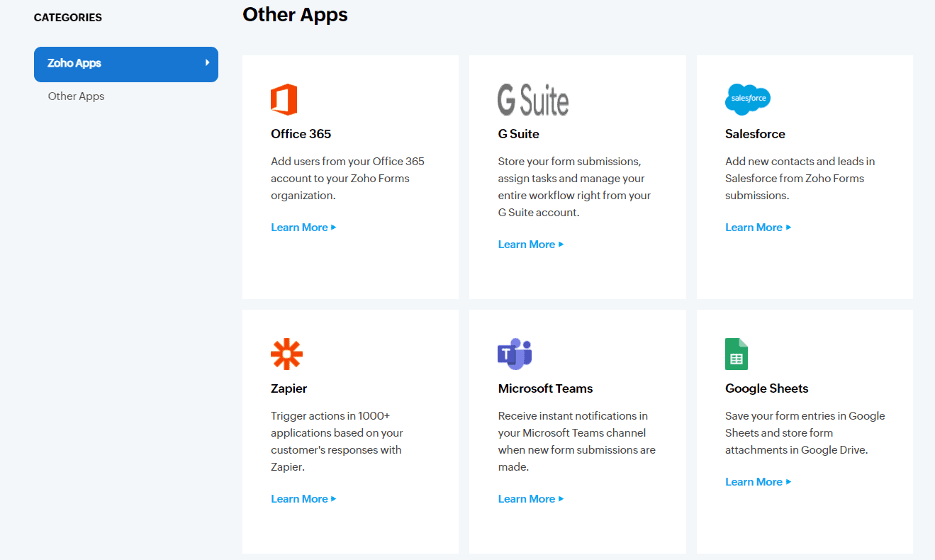Click the Zapier card title
935x560 pixels.
(289, 388)
